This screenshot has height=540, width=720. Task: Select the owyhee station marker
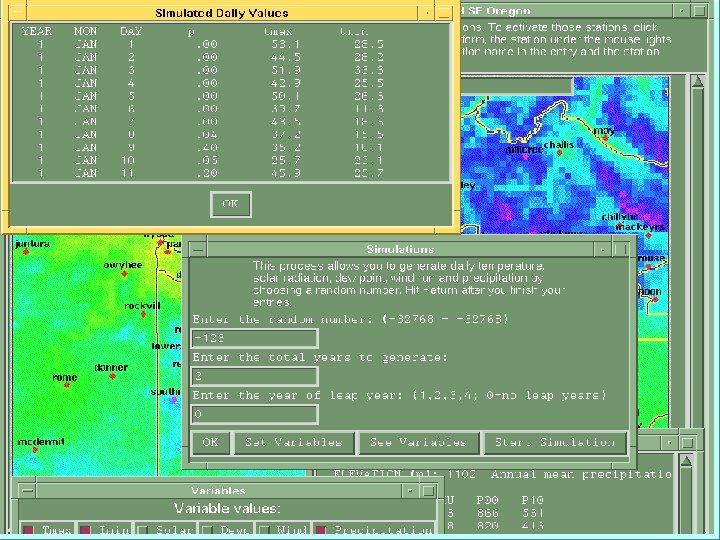[x=124, y=274]
